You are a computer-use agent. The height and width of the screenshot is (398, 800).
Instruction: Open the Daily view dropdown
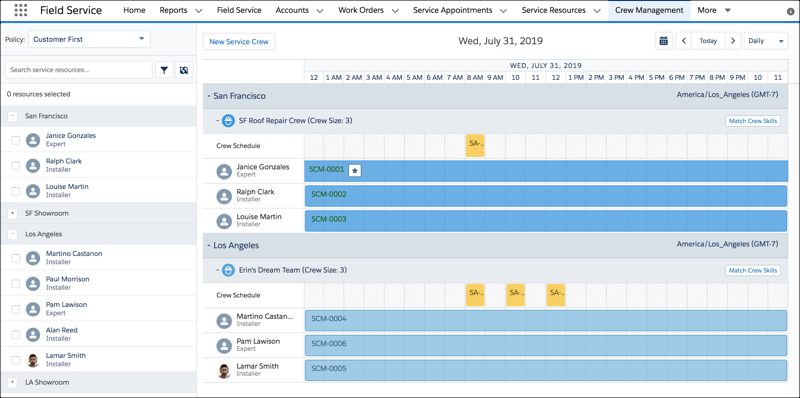coord(766,41)
